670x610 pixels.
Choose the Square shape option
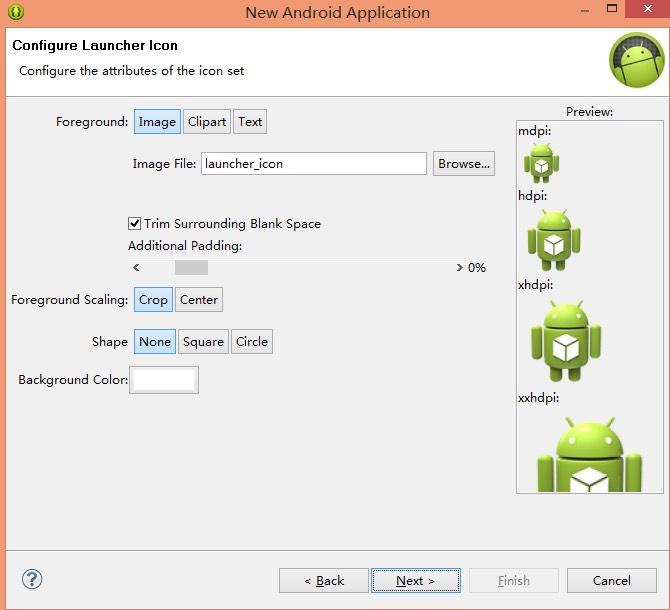click(203, 342)
